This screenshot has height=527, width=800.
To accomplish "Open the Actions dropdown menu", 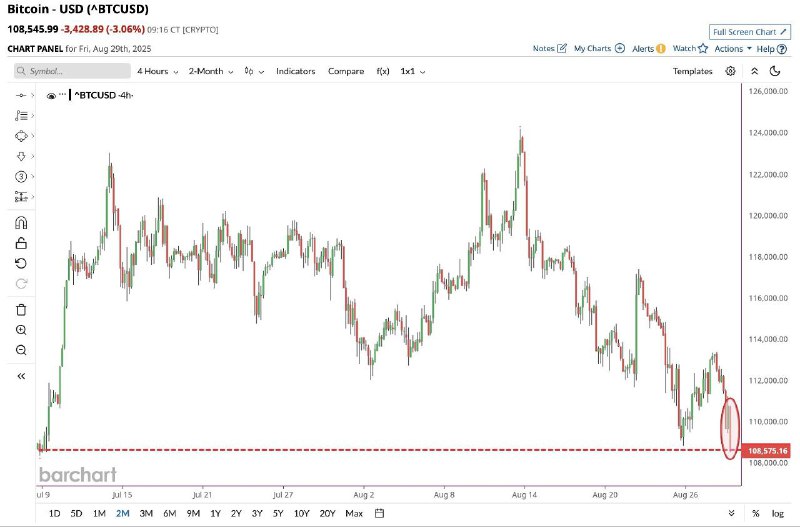I will pos(733,48).
